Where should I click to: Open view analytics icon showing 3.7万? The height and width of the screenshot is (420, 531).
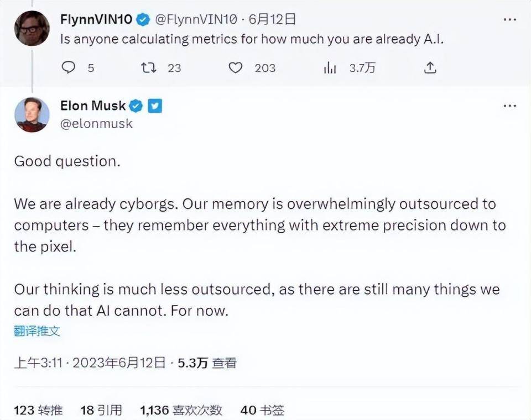pyautogui.click(x=330, y=67)
